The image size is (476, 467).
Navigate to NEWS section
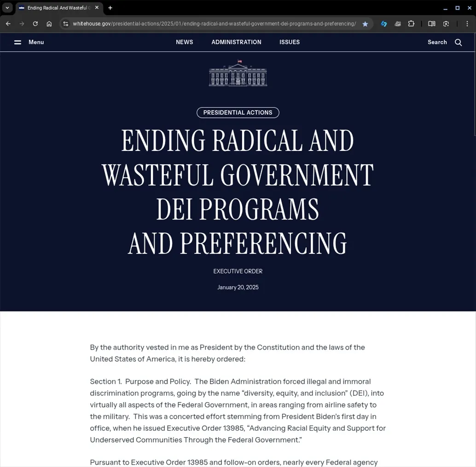click(184, 42)
